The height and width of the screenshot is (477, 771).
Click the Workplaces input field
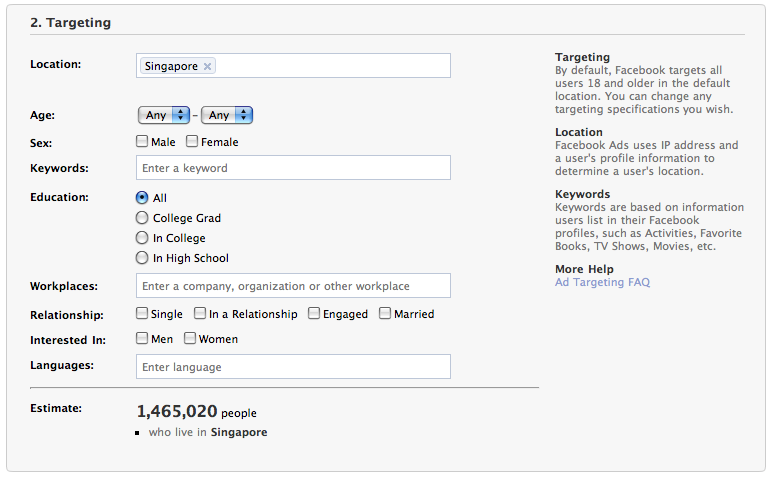293,286
